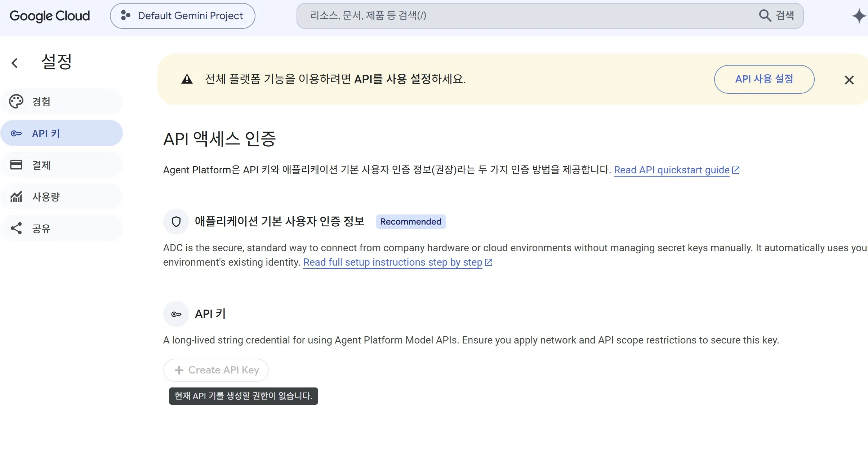This screenshot has height=470, width=868.
Task: Click the project selector hexagon dots icon
Action: (x=125, y=15)
